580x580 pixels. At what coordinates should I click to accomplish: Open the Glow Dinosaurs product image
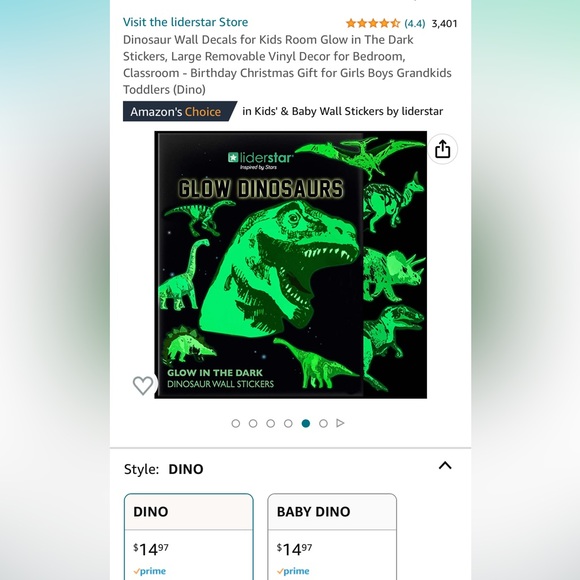[x=291, y=265]
